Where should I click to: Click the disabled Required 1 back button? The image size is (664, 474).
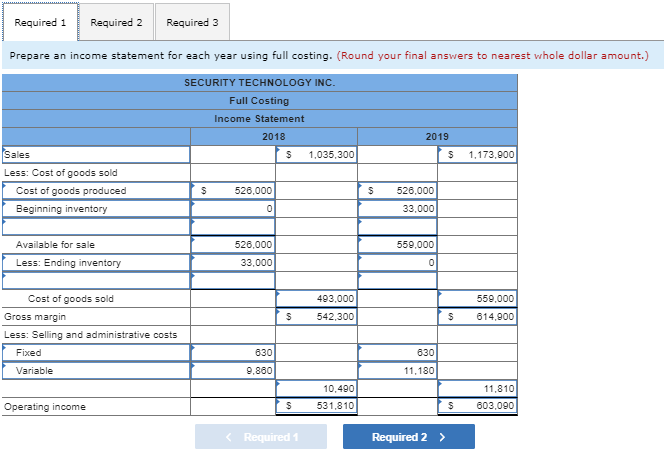click(261, 437)
